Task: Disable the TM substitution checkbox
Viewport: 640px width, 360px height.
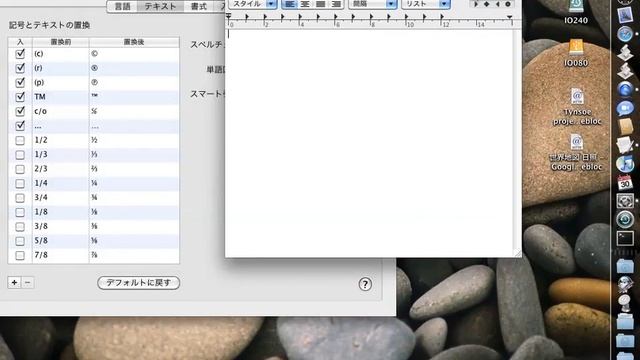Action: pyautogui.click(x=20, y=97)
